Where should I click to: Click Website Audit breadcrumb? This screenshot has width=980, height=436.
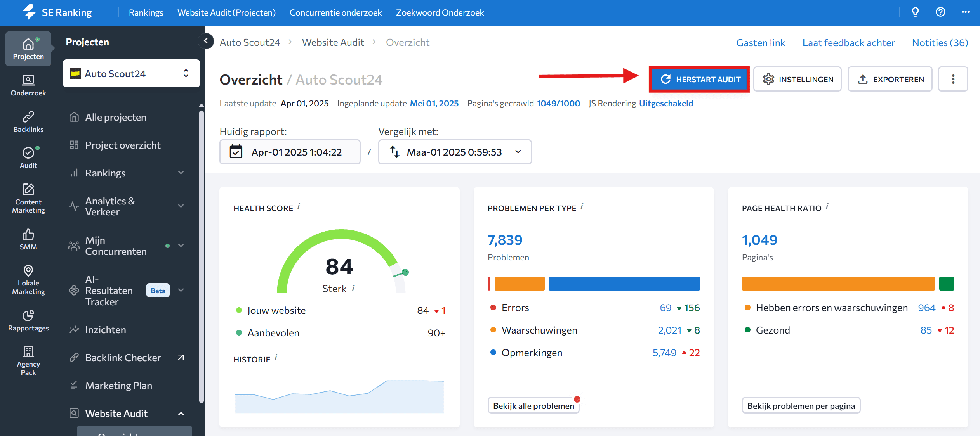pyautogui.click(x=333, y=42)
